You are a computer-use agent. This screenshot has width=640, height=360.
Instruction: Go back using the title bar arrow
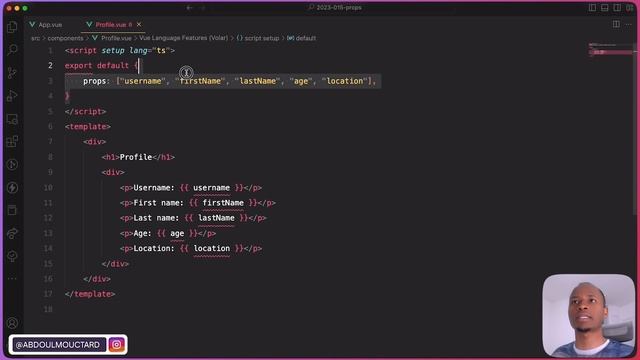[189, 8]
